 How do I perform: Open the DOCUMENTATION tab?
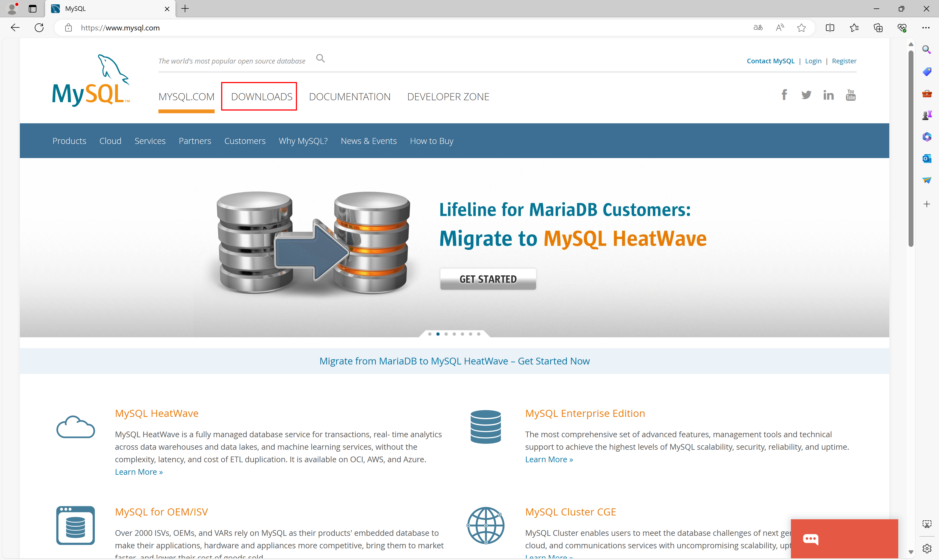[349, 97]
